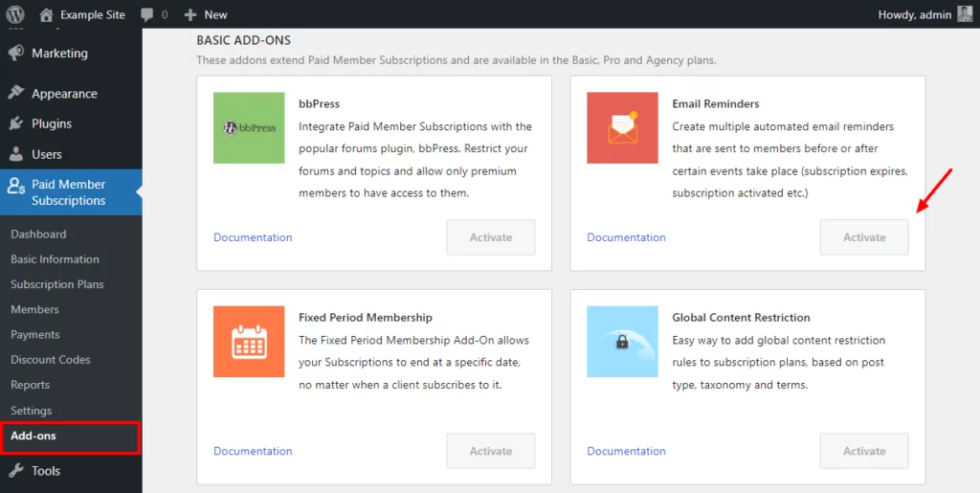
Task: Open the Payments submenu
Action: [35, 334]
